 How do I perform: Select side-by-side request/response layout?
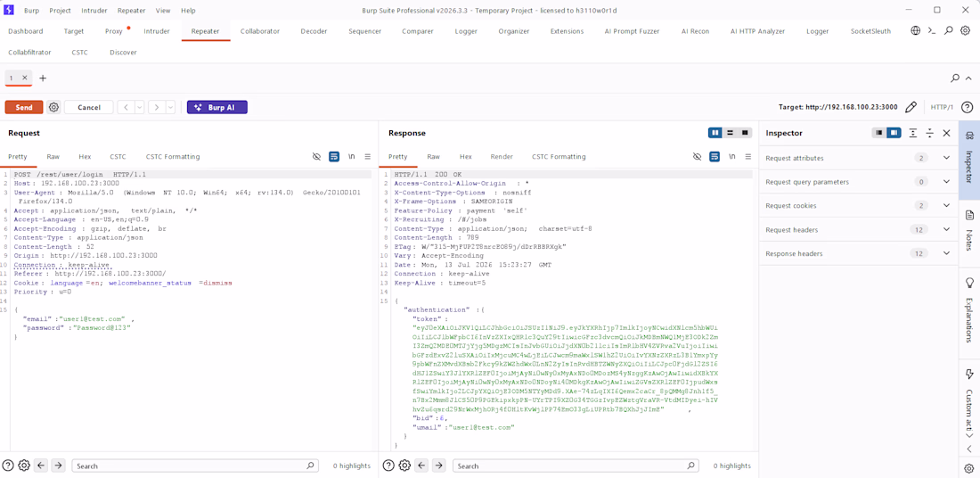[x=715, y=133]
